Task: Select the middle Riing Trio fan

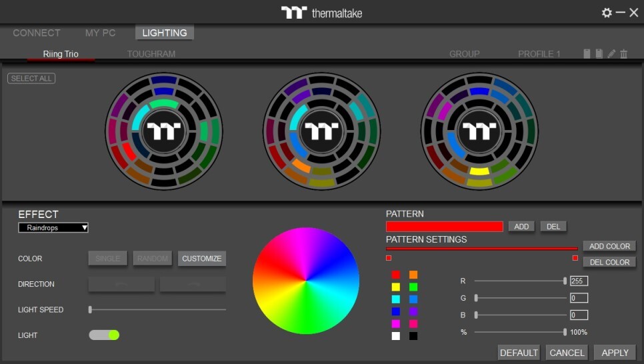Action: 321,131
